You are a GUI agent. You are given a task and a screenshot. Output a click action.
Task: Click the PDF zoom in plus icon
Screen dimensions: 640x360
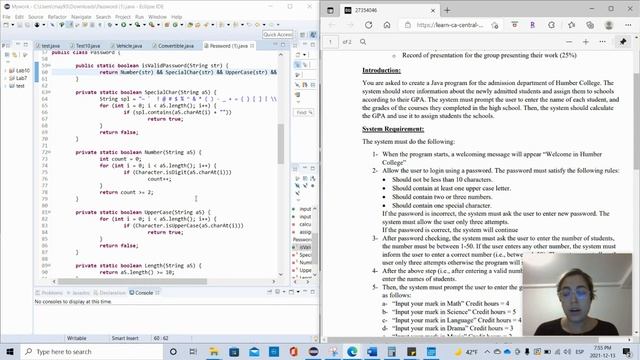click(586, 42)
